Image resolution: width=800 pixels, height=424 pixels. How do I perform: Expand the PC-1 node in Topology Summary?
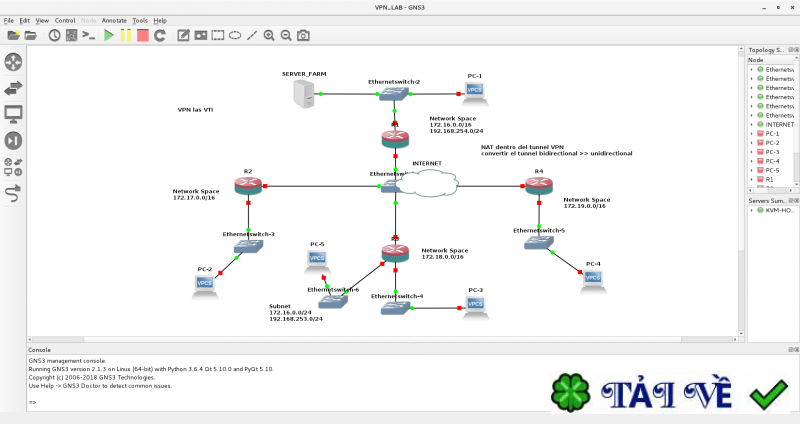click(752, 134)
